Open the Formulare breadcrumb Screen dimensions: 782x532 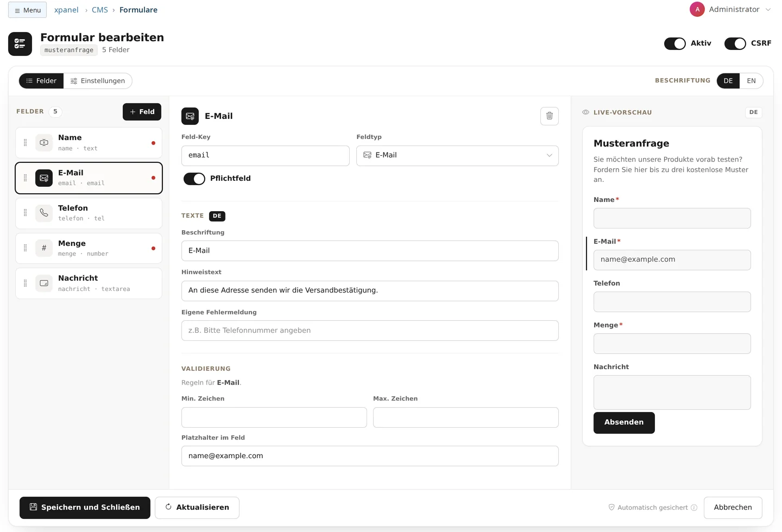pyautogui.click(x=138, y=10)
